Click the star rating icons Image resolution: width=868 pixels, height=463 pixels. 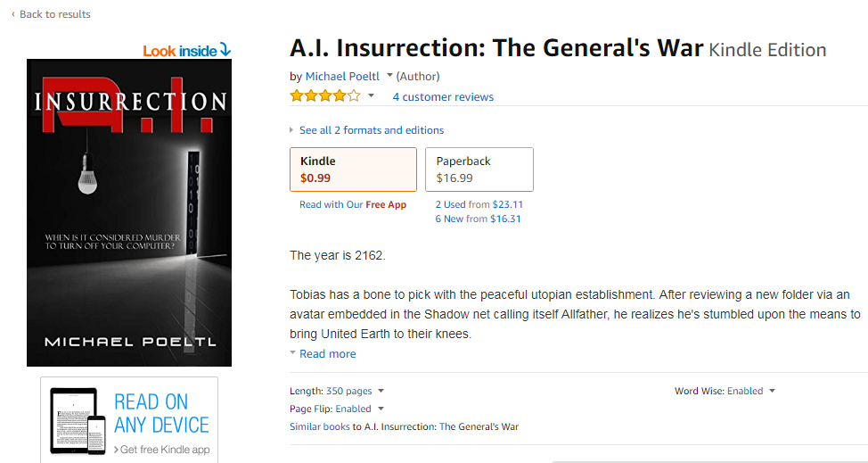coord(325,96)
